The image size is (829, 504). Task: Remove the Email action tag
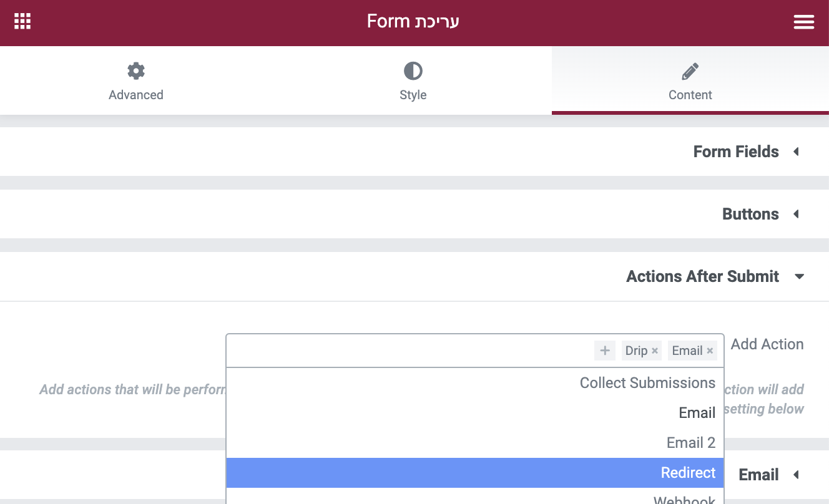[x=710, y=351]
